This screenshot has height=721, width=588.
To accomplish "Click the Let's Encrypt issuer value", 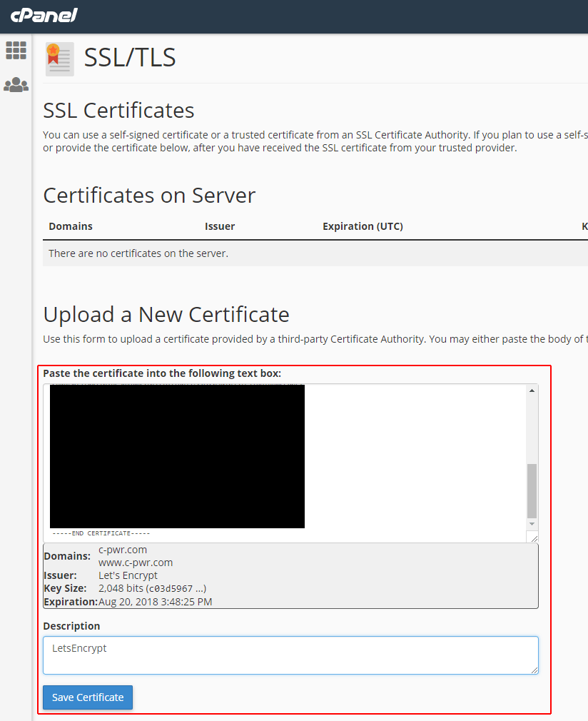I will 128,575.
